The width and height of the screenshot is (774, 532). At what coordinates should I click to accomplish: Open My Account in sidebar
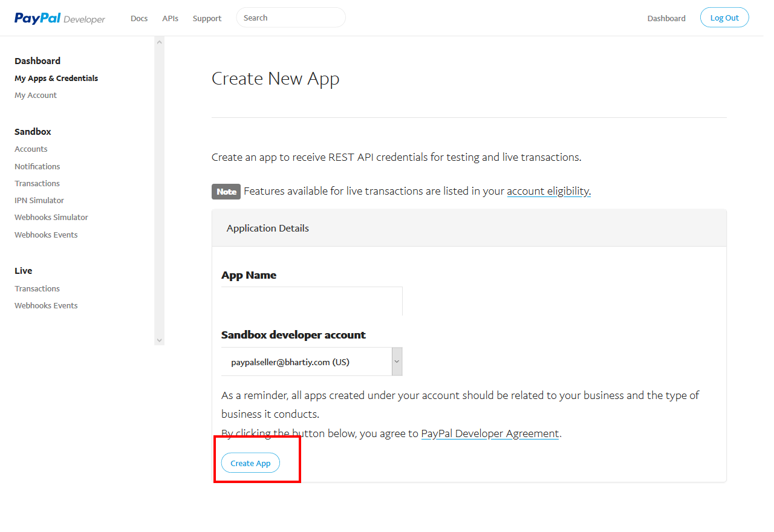36,95
